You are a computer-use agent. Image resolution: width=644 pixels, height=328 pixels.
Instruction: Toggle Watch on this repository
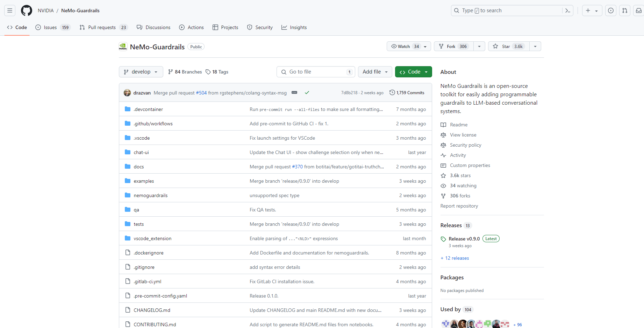click(404, 46)
